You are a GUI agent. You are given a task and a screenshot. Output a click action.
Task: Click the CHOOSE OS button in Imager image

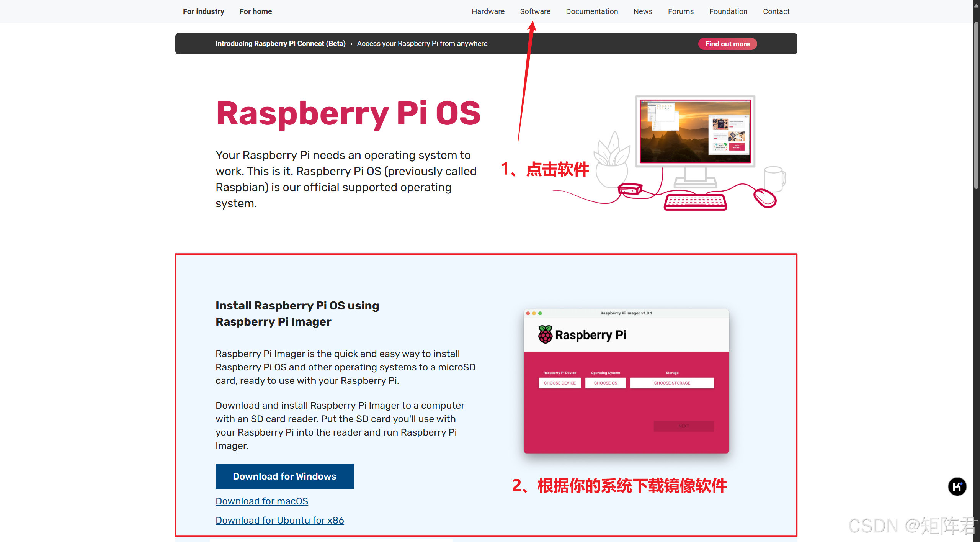click(x=605, y=383)
